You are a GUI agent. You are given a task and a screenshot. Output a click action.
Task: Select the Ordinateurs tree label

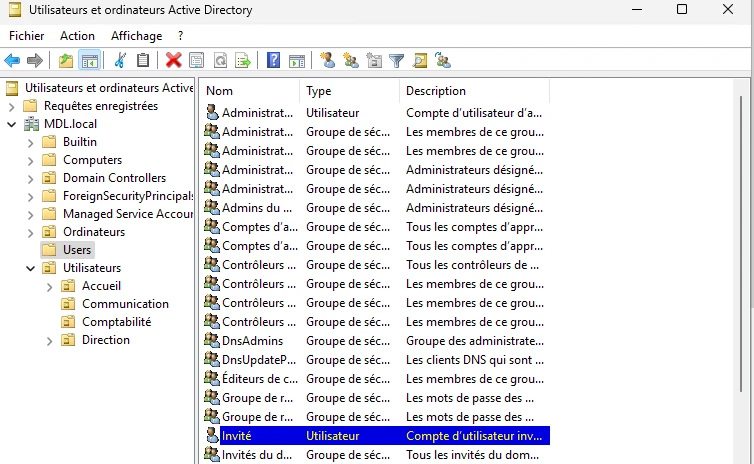(x=94, y=232)
